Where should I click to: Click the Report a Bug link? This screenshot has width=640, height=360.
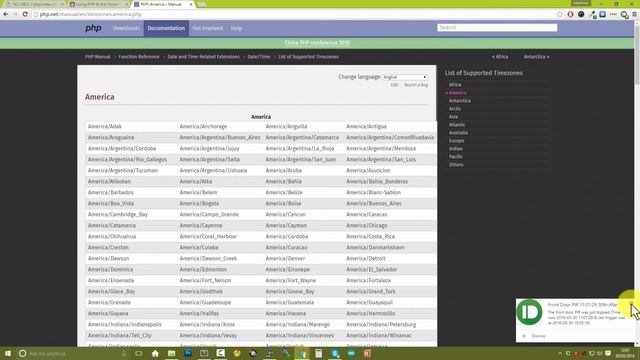tap(416, 85)
